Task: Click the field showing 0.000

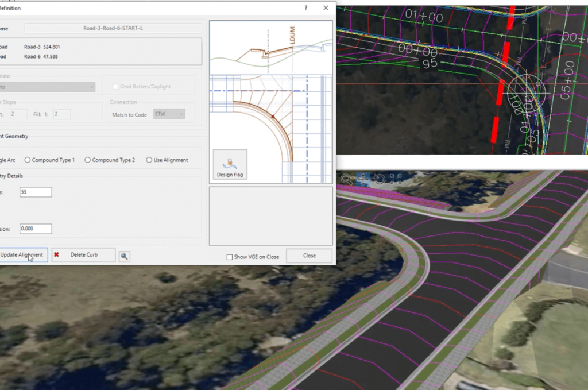Action: coord(35,229)
